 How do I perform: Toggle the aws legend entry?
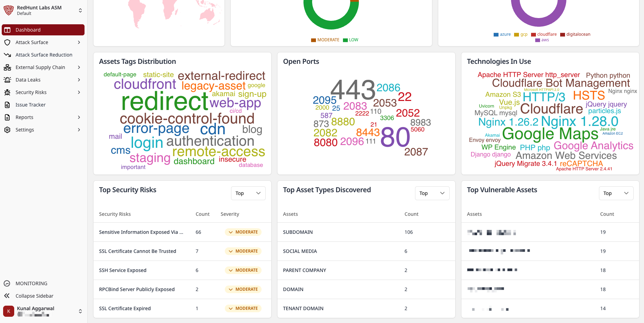(x=542, y=40)
